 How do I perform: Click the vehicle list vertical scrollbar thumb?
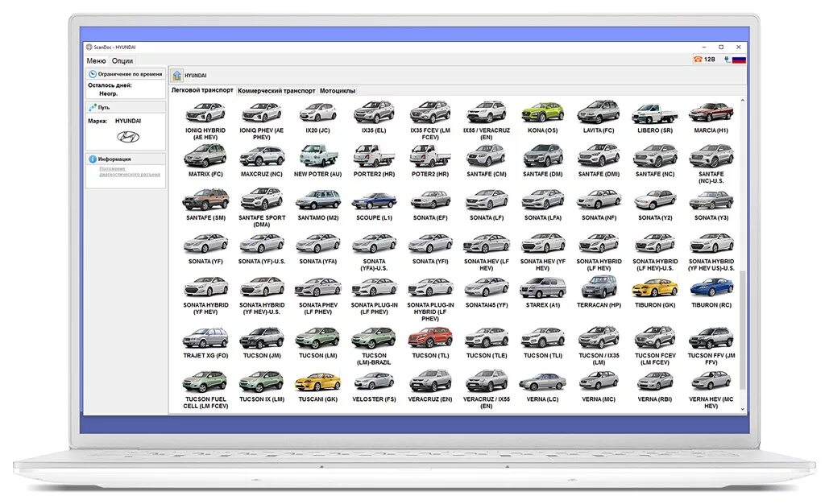click(742, 330)
